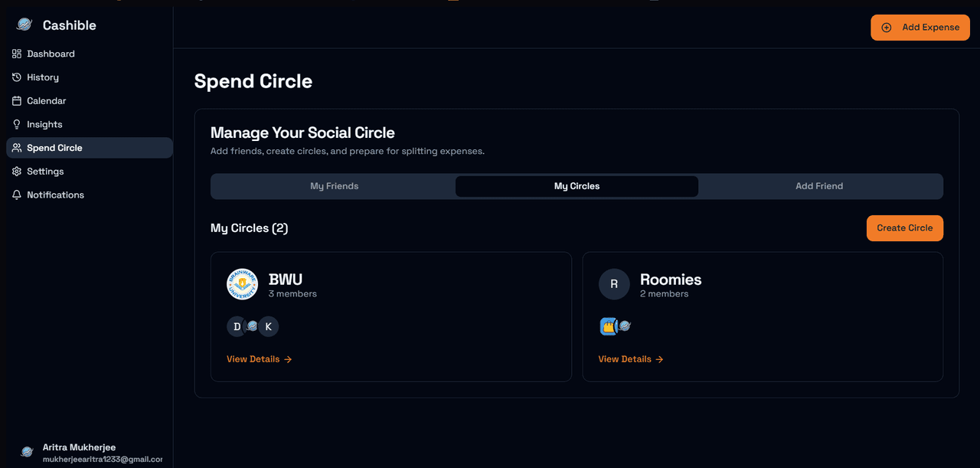Click the BWU university crest avatar
Viewport: 980px width, 468px height.
(x=242, y=284)
